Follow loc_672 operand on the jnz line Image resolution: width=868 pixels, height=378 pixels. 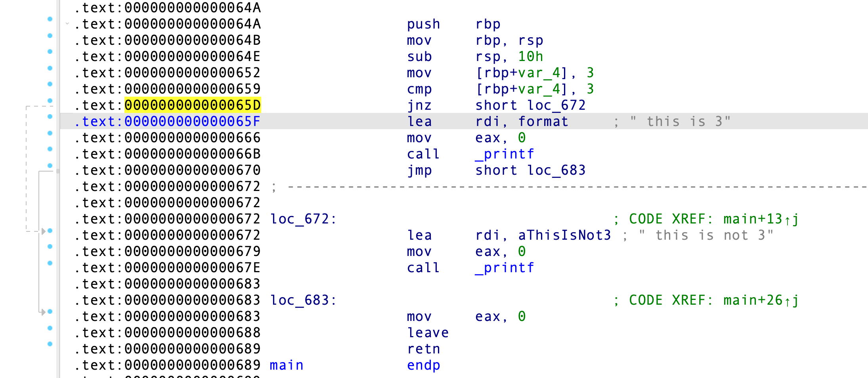point(556,105)
